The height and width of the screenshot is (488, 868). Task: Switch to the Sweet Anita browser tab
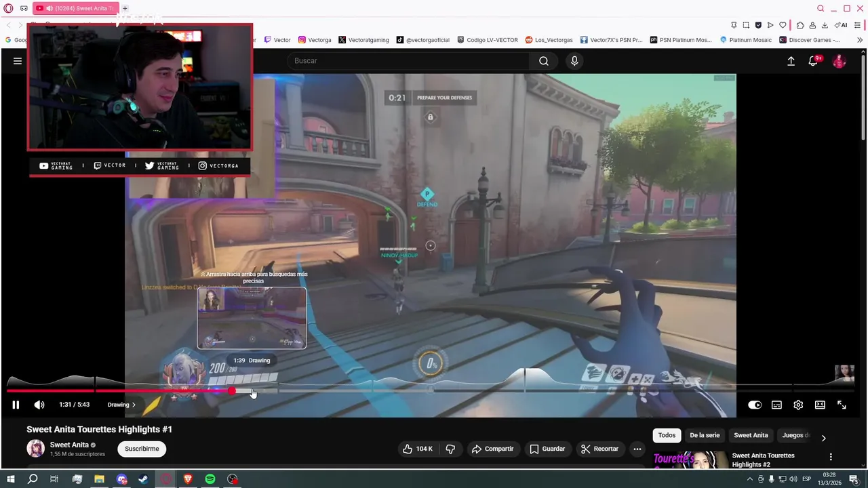[x=75, y=8]
